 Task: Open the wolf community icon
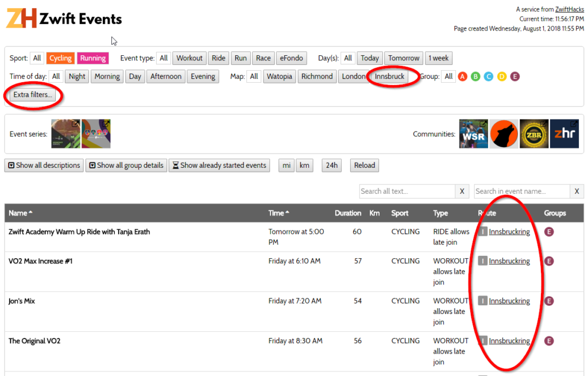(504, 134)
